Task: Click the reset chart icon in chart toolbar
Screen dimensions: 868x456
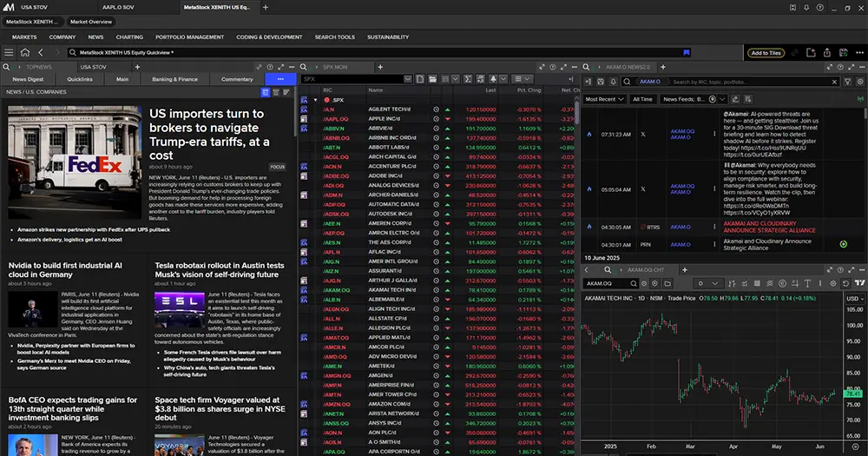Action: pos(844,283)
